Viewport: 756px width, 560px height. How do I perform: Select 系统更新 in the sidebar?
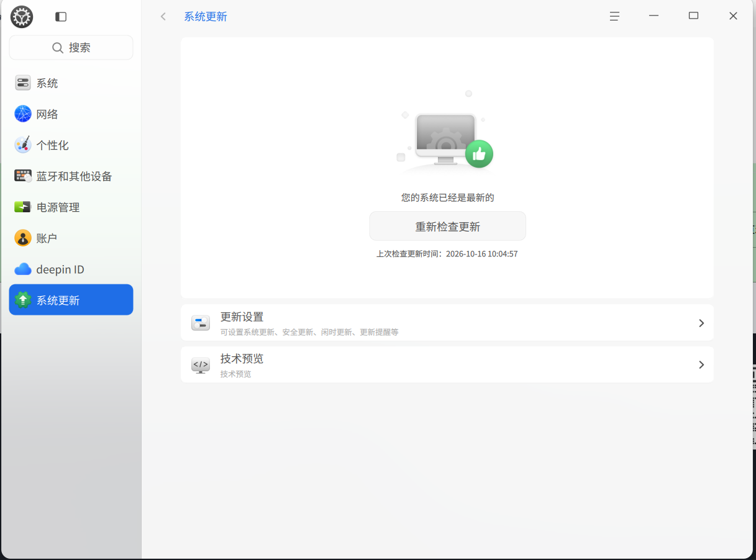pyautogui.click(x=71, y=300)
